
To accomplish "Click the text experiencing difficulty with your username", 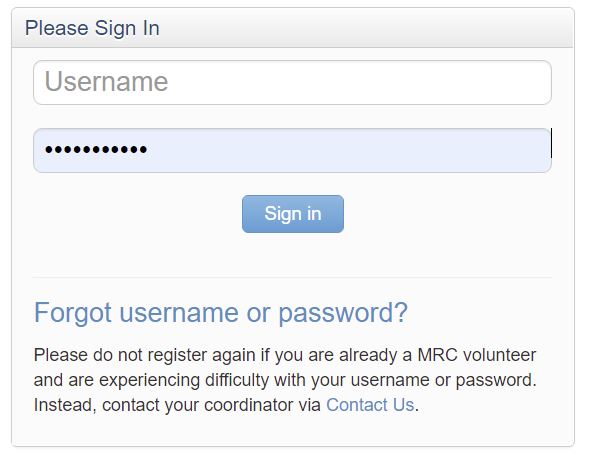I will (264, 380).
